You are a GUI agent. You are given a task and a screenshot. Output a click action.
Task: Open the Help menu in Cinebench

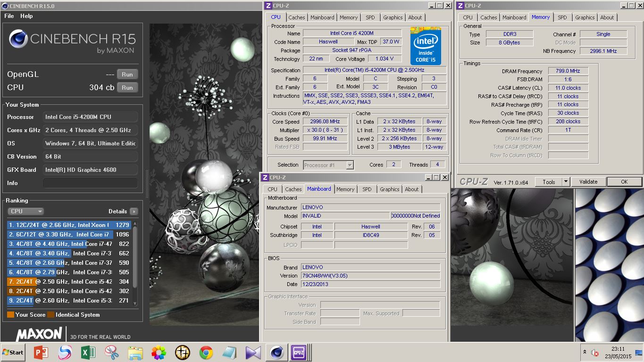(26, 16)
